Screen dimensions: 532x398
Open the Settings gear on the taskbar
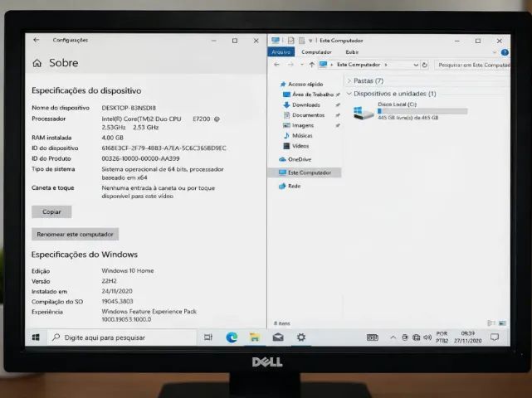coord(301,337)
